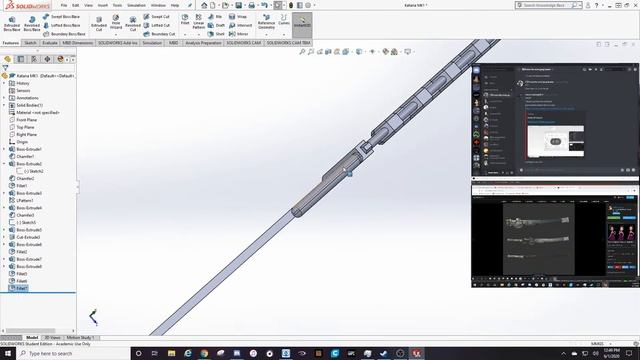Click Zoom to Area in the view toolbar
The image size is (640, 360).
tap(311, 52)
